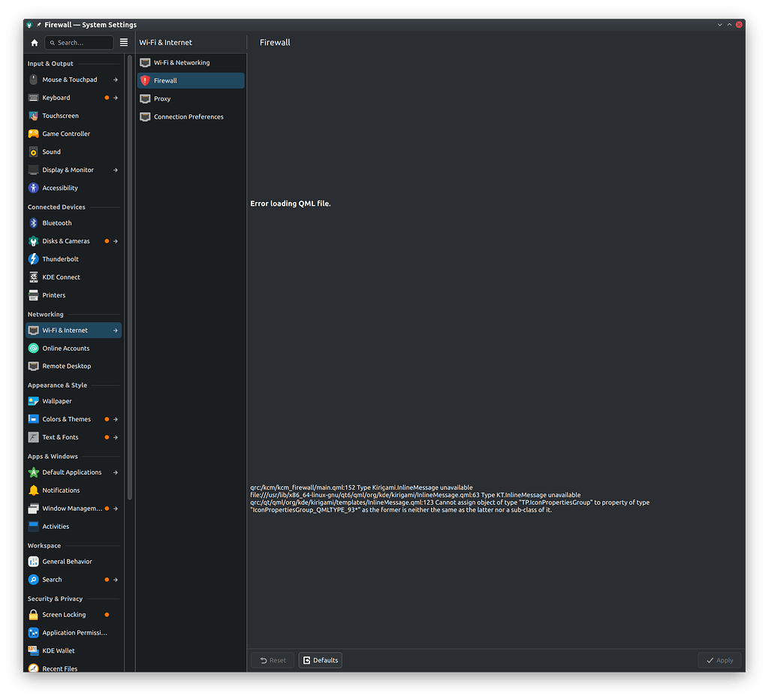This screenshot has width=769, height=700.
Task: Open Screen Locking settings
Action: pyautogui.click(x=33, y=614)
